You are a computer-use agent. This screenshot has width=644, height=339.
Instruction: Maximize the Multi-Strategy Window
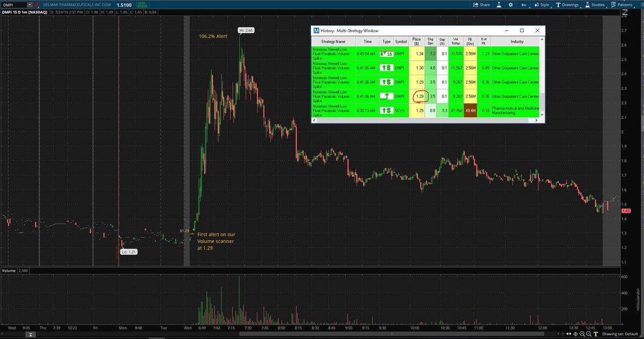522,31
